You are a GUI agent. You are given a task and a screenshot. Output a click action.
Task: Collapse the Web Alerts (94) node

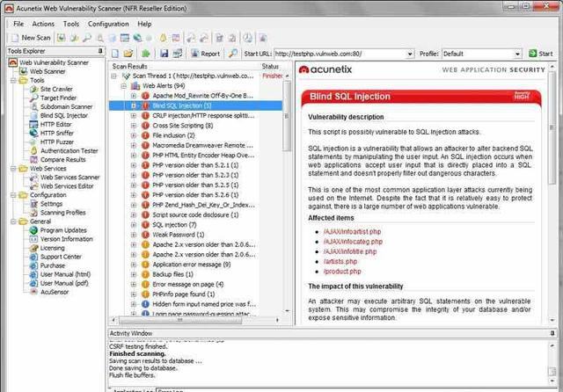point(123,86)
